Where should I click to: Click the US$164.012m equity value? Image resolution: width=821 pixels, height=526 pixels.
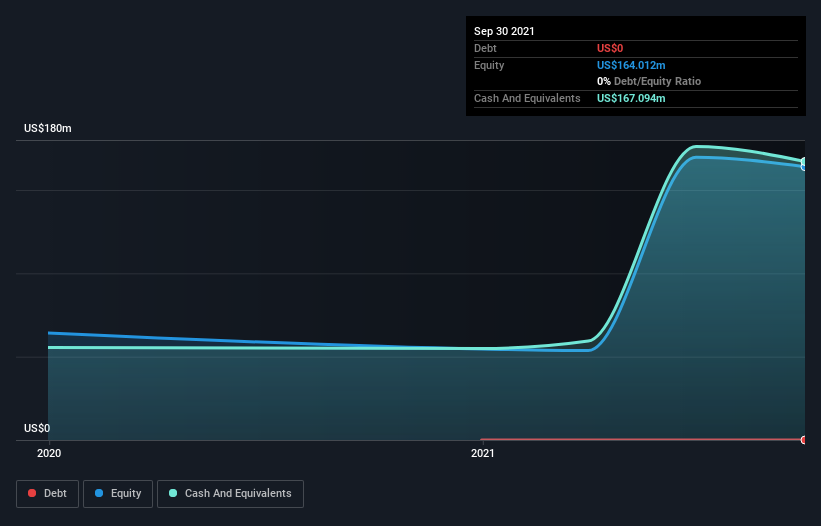click(x=631, y=65)
